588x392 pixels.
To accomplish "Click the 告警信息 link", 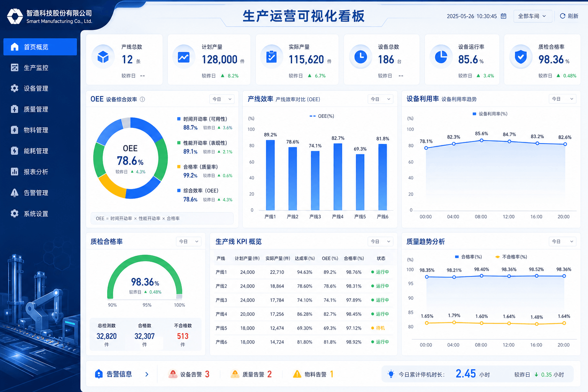I will point(119,374).
